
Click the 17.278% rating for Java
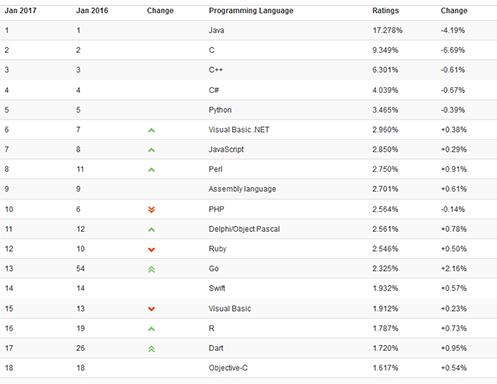pos(388,30)
